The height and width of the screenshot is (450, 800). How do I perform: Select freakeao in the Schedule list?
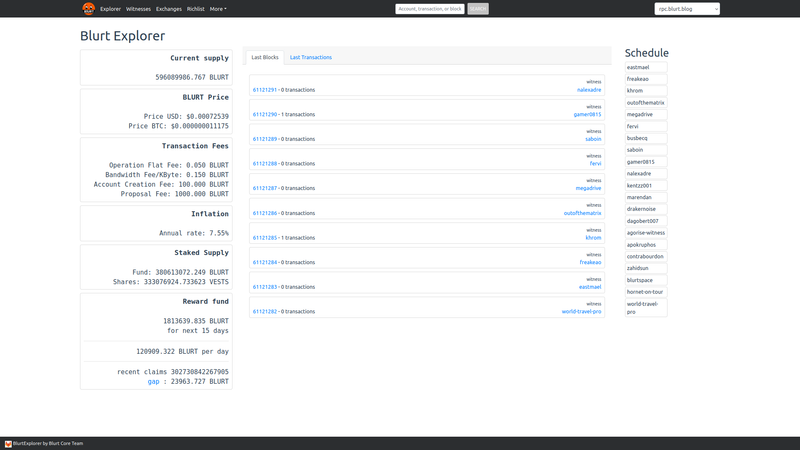pos(646,79)
